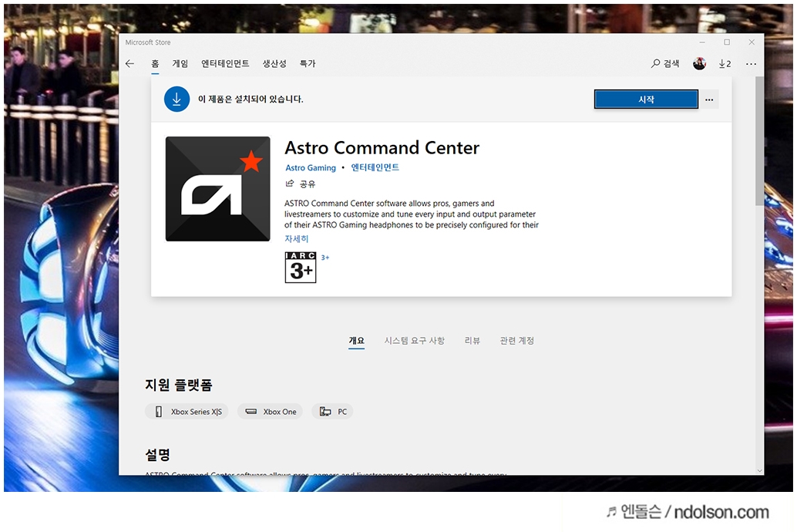Viewport: 797px width, 532px height.
Task: Select the PC platform chip
Action: click(x=332, y=412)
